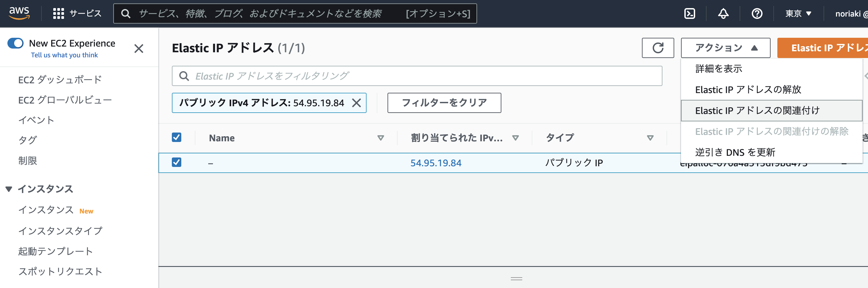The image size is (868, 288).
Task: Focus the Elastic IP アドレスをフィルタリング field
Action: point(417,76)
